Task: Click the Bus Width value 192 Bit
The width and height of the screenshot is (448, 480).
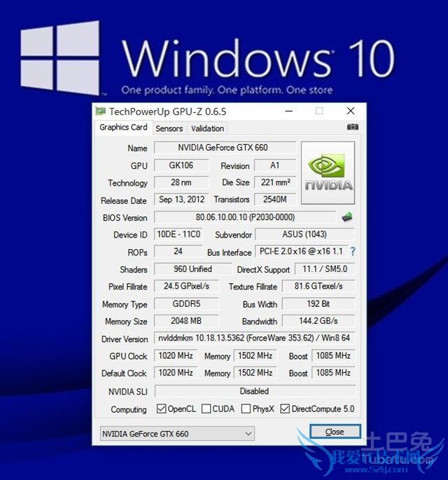Action: click(318, 303)
